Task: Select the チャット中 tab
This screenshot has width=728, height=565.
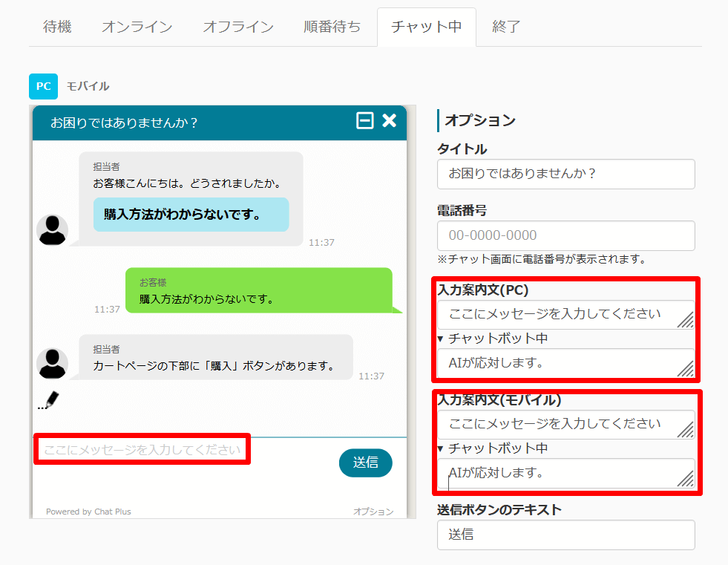Action: pyautogui.click(x=426, y=27)
